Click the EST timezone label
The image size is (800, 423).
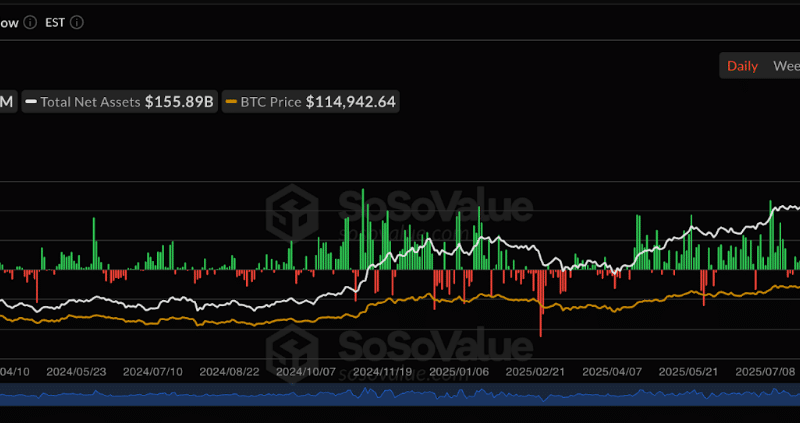point(57,22)
